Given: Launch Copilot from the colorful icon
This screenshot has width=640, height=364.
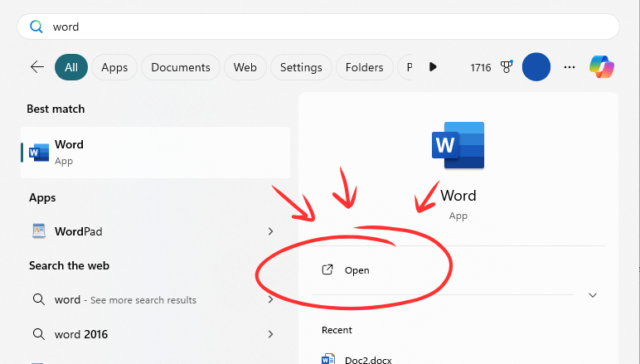Looking at the screenshot, I should [602, 66].
